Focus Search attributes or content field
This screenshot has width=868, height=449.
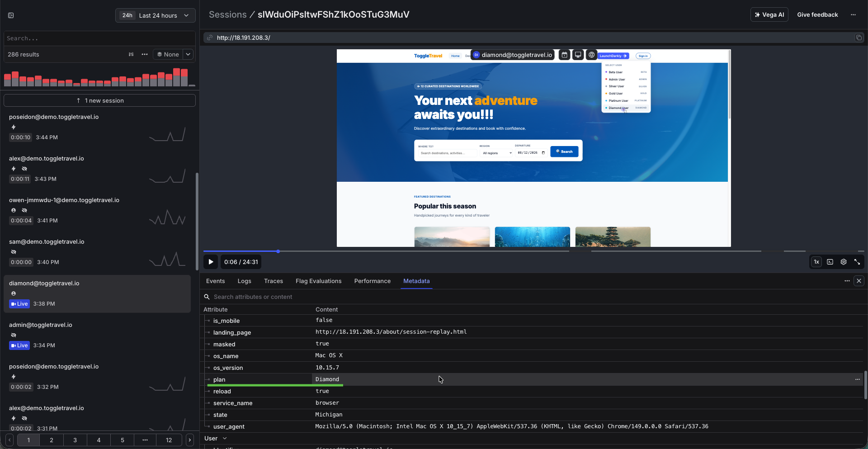(x=533, y=297)
